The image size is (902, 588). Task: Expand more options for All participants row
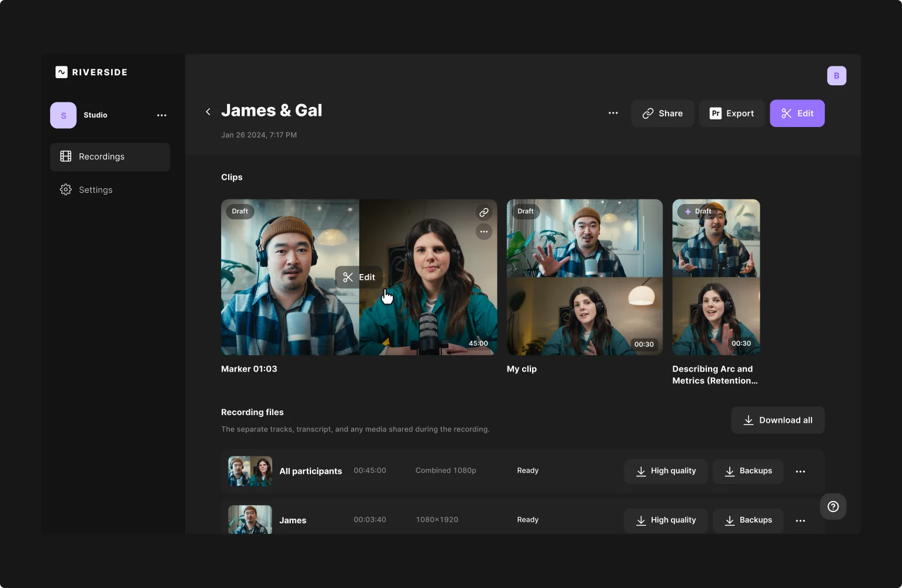tap(800, 472)
